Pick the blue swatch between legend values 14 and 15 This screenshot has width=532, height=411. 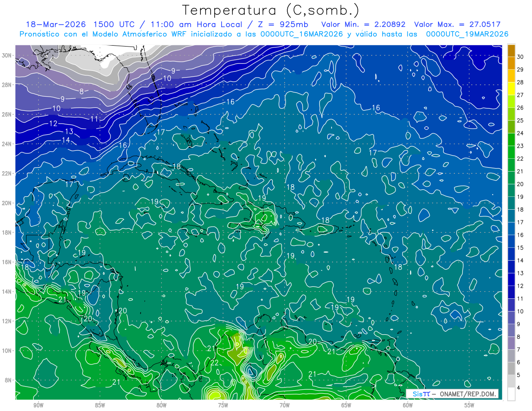point(511,254)
